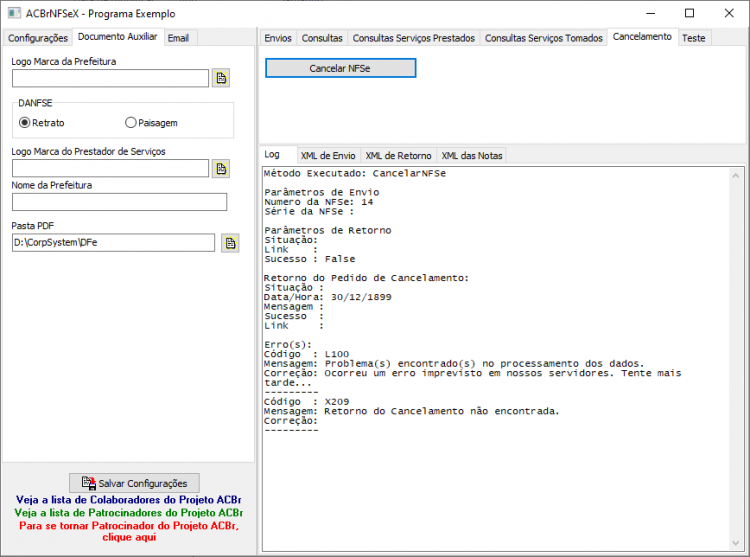Switch to the Configurações tab
Screen dimensions: 750x557
tap(38, 38)
